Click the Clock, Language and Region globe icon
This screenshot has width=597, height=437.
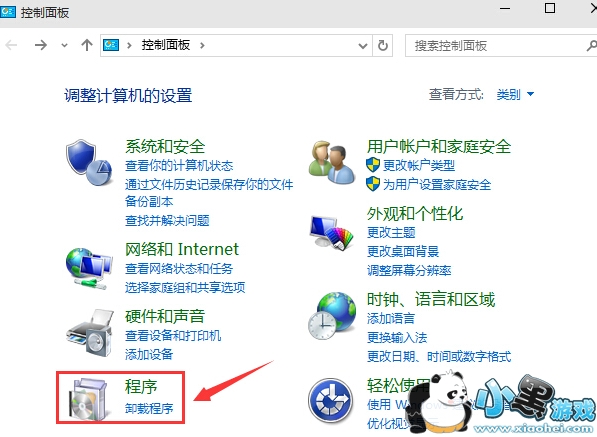coord(332,316)
